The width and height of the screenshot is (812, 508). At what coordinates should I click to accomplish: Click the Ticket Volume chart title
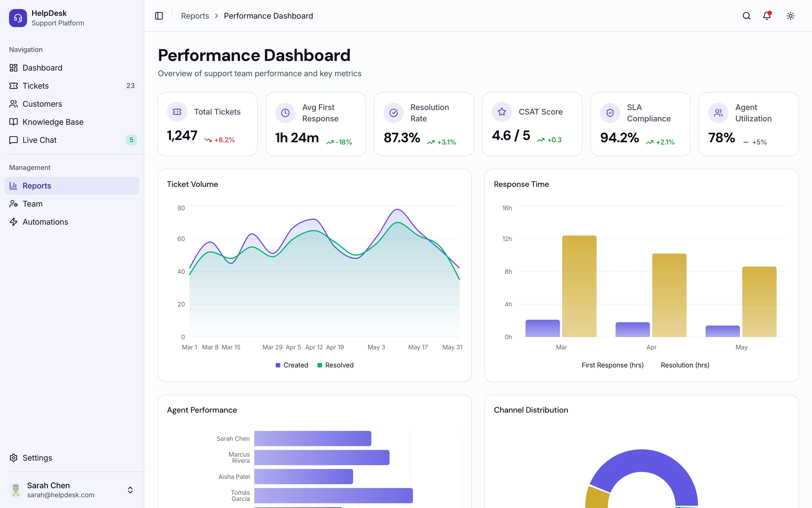pos(193,184)
